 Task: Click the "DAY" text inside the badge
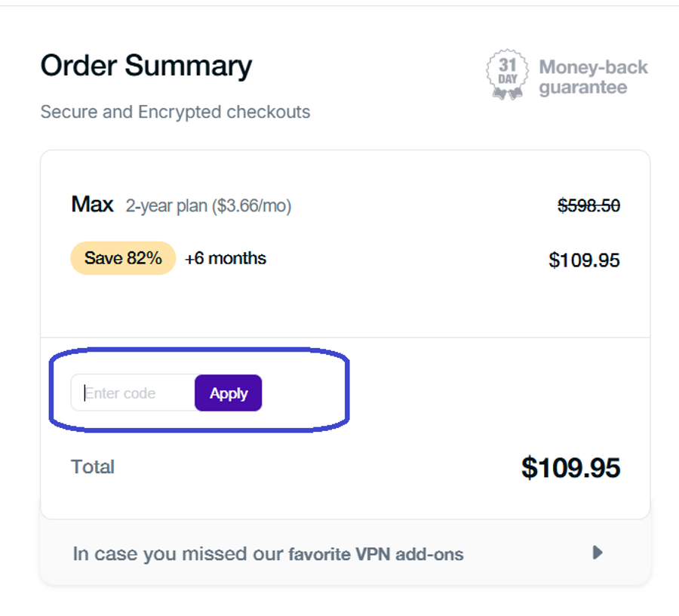click(507, 79)
